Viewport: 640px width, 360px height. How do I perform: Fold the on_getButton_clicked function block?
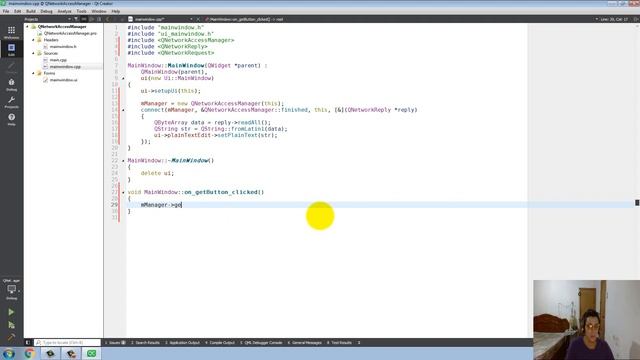click(123, 192)
